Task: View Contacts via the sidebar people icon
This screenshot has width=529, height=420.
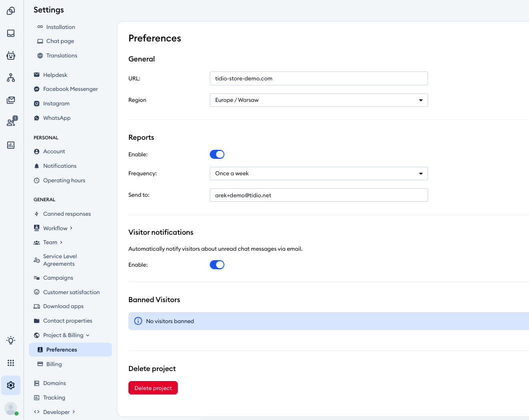Action: (10, 122)
